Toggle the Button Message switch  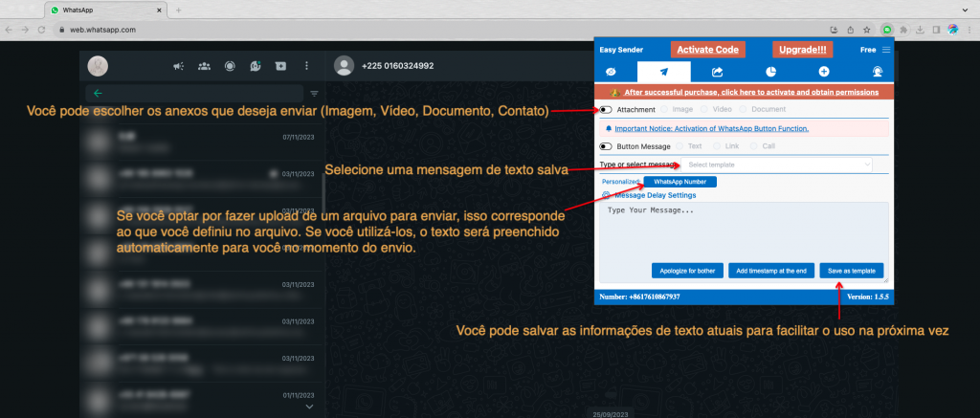click(x=606, y=146)
